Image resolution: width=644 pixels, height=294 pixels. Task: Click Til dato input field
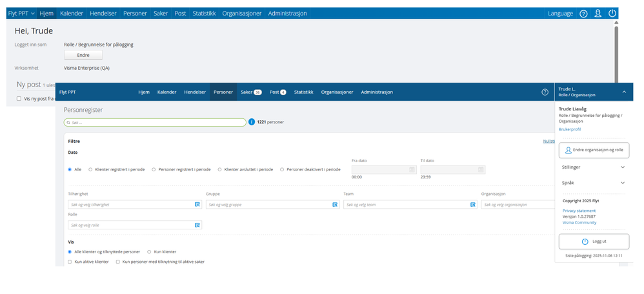click(x=452, y=169)
